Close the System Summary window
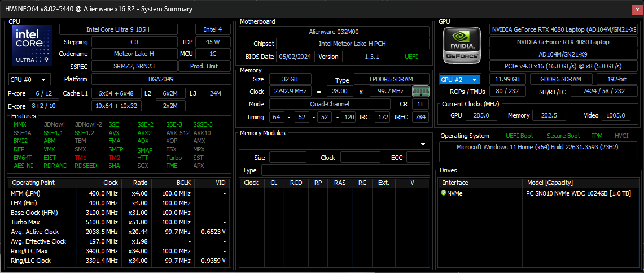 coord(637,9)
